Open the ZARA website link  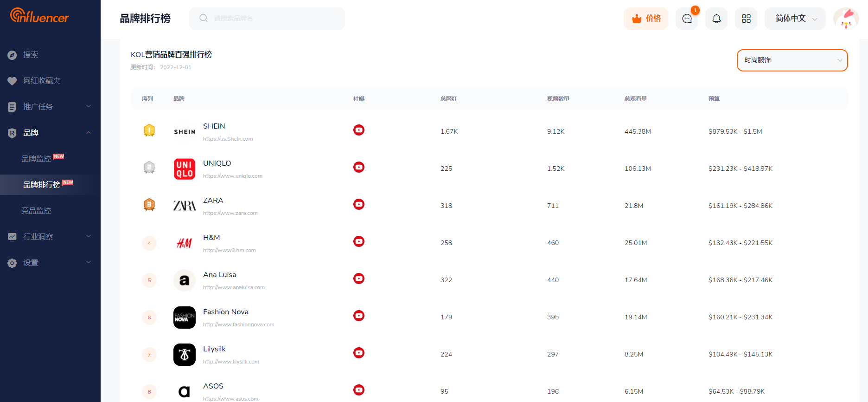tap(230, 213)
